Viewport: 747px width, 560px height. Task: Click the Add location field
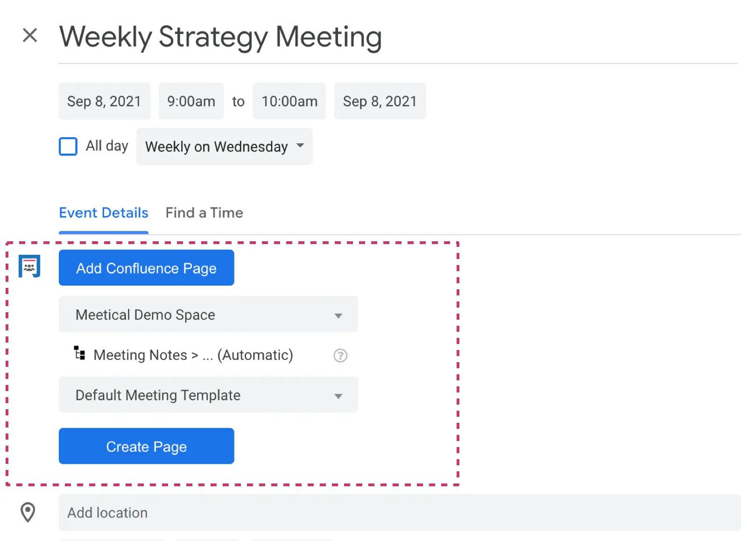(x=399, y=512)
